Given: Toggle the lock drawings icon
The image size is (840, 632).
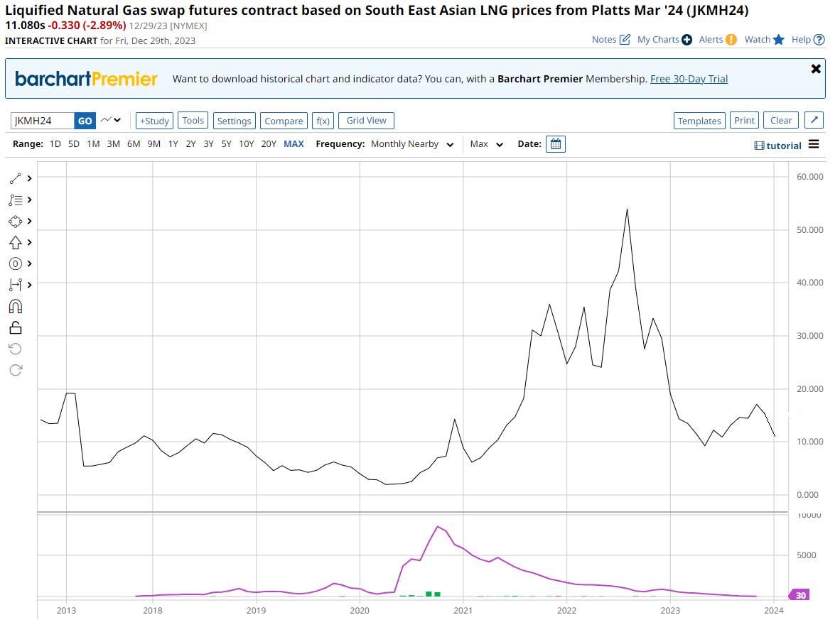Looking at the screenshot, I should [x=16, y=327].
